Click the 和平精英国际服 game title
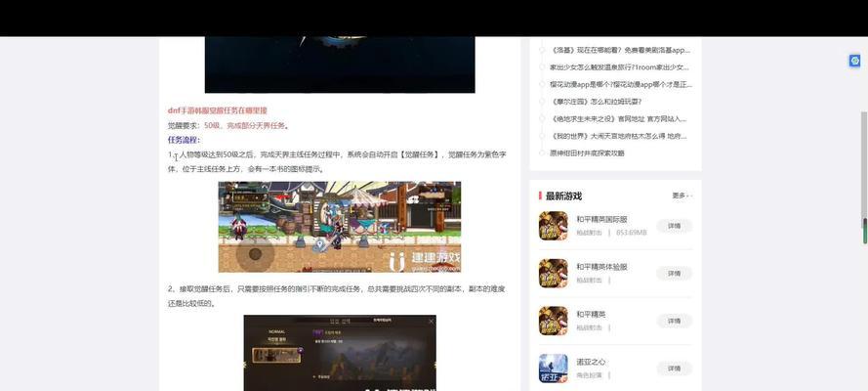 tap(601, 219)
